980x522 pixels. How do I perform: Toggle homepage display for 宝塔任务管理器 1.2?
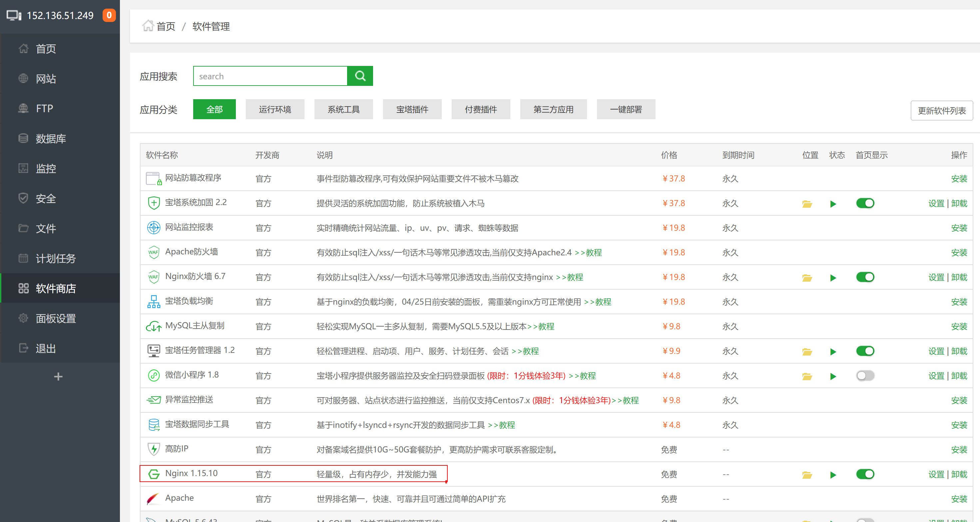click(865, 351)
